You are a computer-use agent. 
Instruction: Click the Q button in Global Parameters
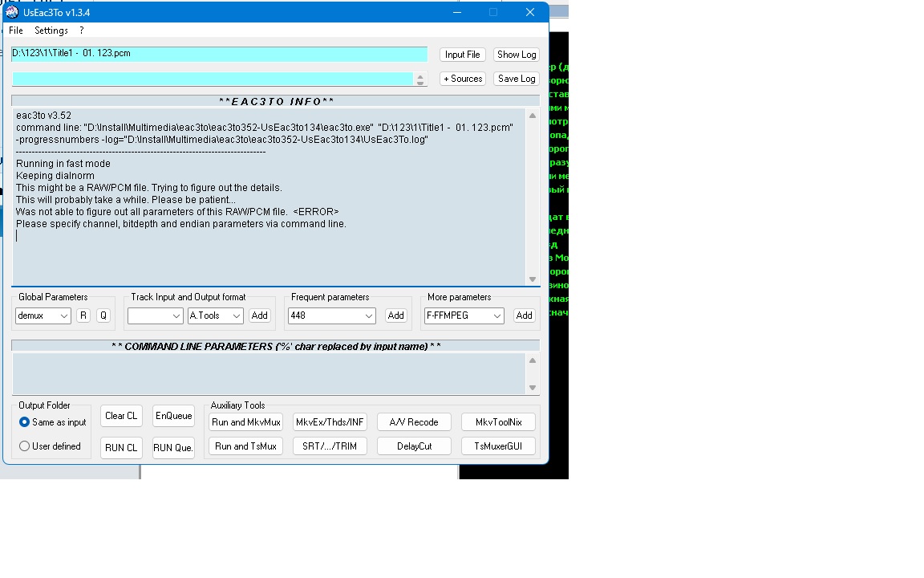click(103, 315)
